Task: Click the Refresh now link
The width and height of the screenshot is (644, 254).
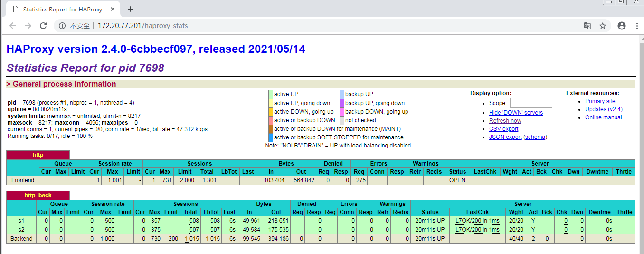Action: (x=505, y=121)
